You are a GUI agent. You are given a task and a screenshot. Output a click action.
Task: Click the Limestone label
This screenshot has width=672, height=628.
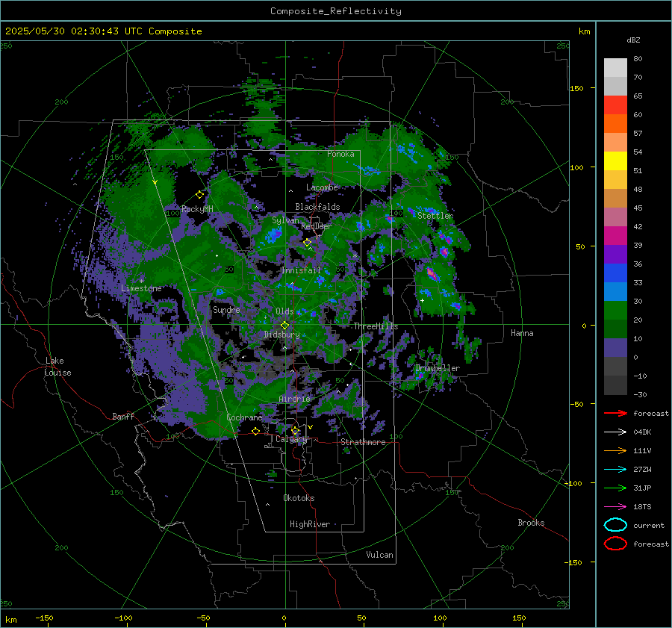click(141, 288)
